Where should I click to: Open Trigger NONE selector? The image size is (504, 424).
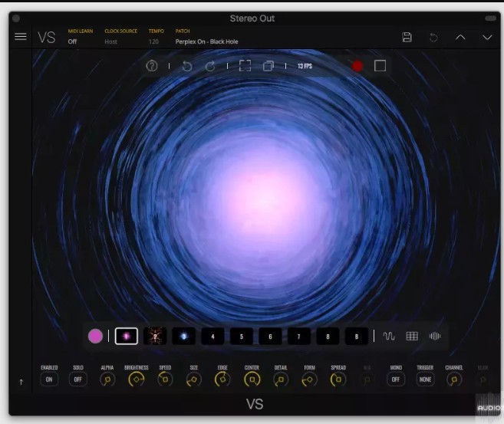click(425, 380)
